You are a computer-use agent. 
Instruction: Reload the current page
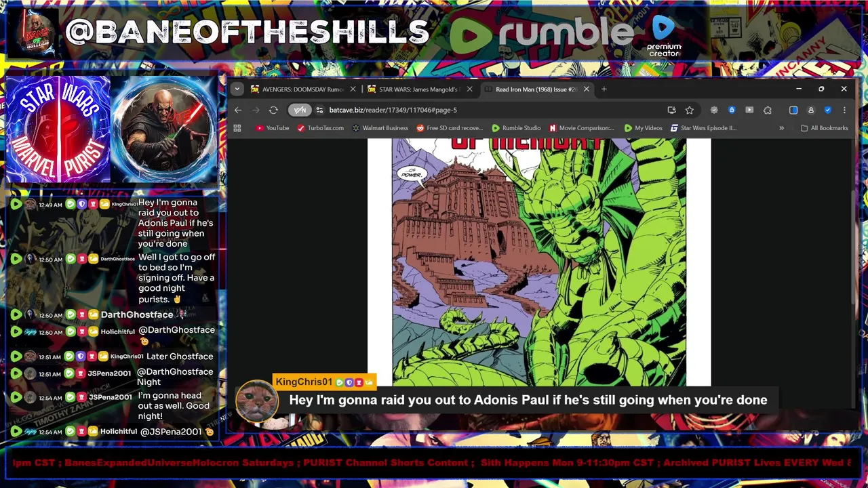click(x=273, y=110)
